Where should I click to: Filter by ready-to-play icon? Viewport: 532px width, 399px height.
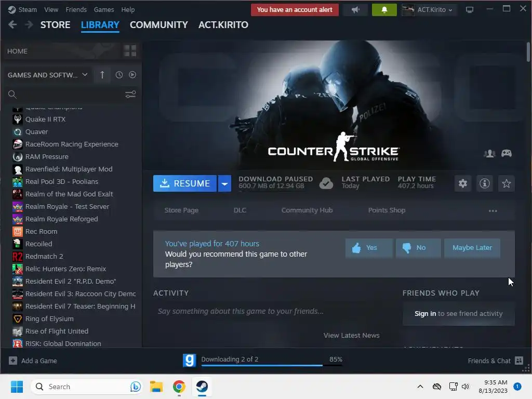pyautogui.click(x=132, y=75)
